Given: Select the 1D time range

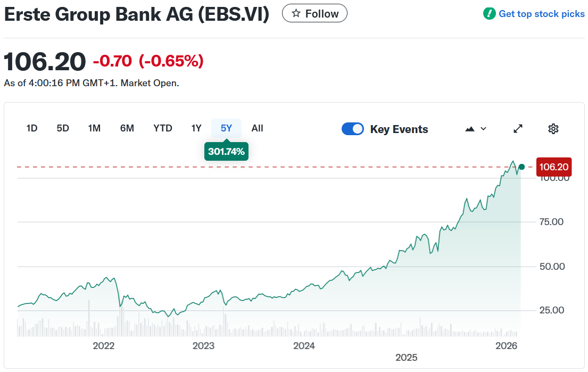Looking at the screenshot, I should (x=32, y=128).
